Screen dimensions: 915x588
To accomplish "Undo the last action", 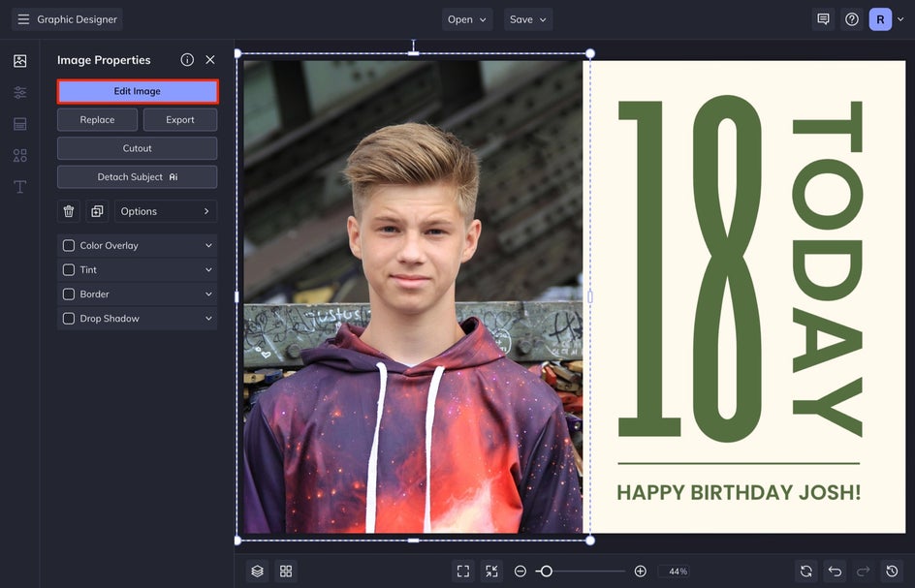I will (835, 572).
